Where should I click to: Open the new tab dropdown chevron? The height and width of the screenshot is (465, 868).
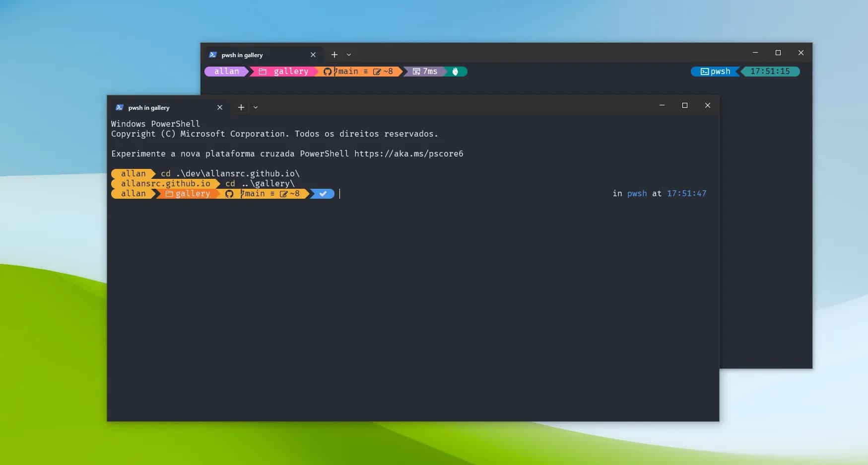(256, 107)
